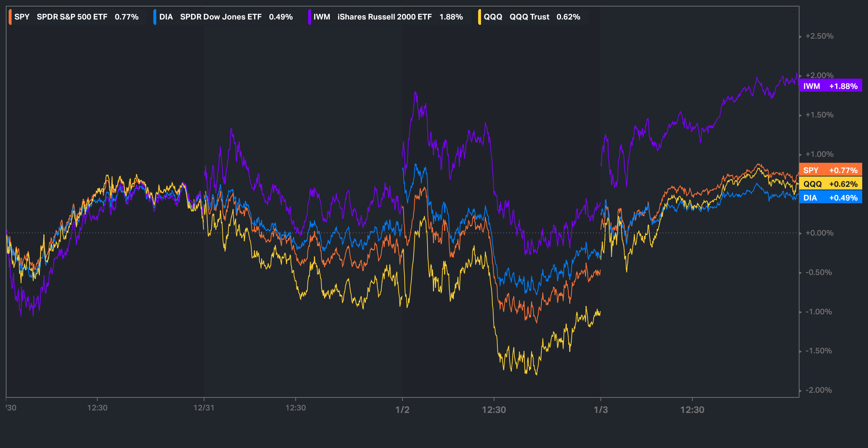The image size is (868, 448).
Task: Click the -2.00% label on percent axis
Action: (818, 390)
